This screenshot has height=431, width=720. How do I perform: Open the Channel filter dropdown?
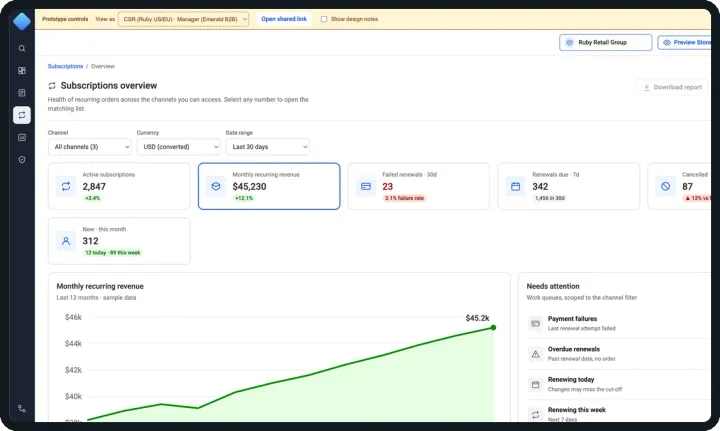click(x=90, y=147)
